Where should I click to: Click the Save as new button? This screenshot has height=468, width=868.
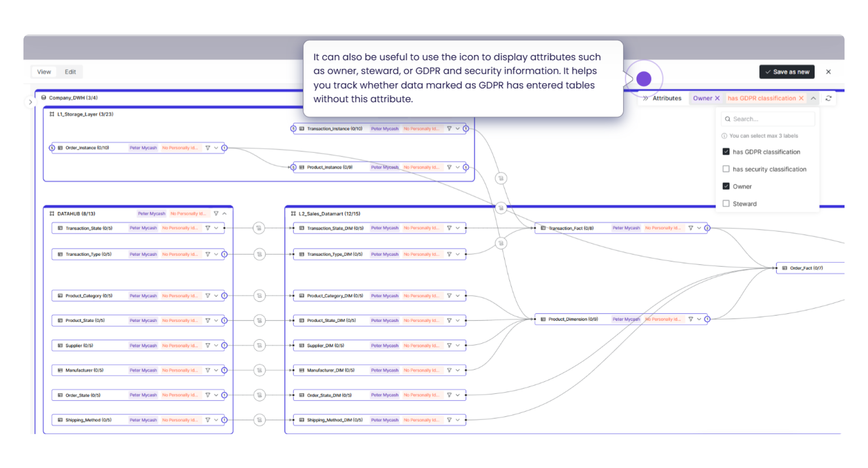pos(787,71)
